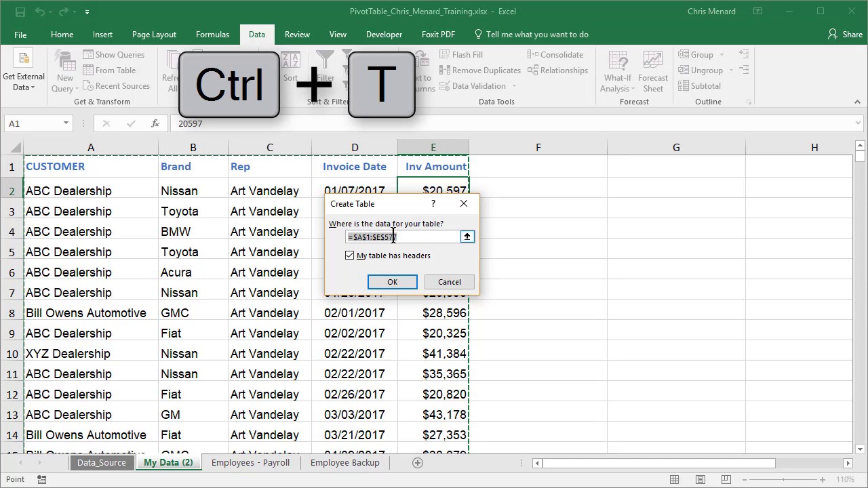Click the Undo icon in quick access toolbar
The width and height of the screenshot is (868, 488).
coord(40,12)
